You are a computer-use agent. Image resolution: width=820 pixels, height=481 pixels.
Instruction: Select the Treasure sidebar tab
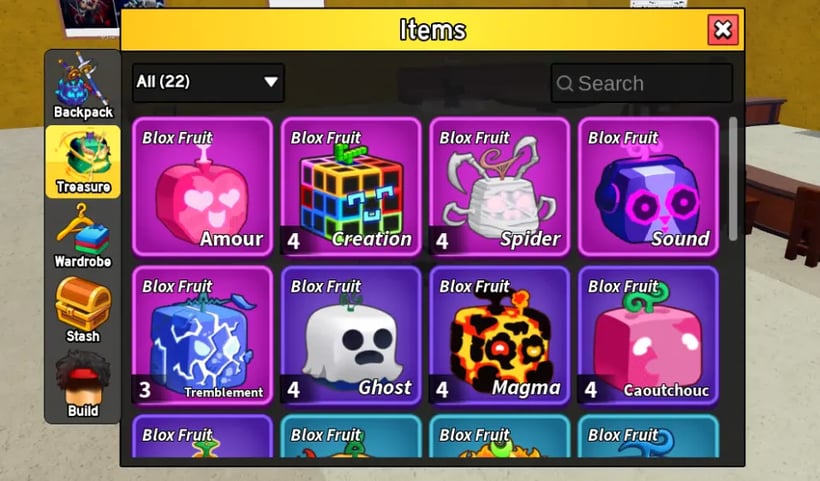click(x=83, y=162)
